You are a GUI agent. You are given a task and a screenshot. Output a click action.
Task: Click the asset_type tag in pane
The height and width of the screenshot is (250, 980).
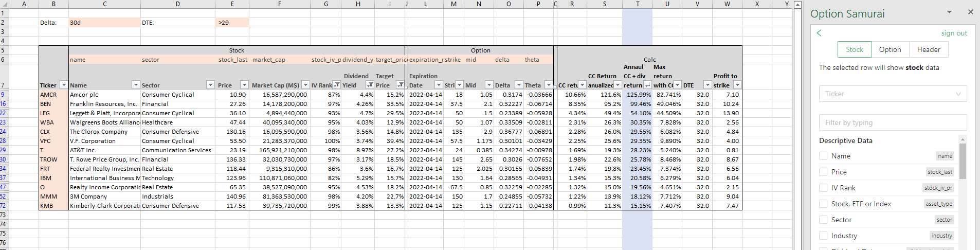(x=939, y=204)
